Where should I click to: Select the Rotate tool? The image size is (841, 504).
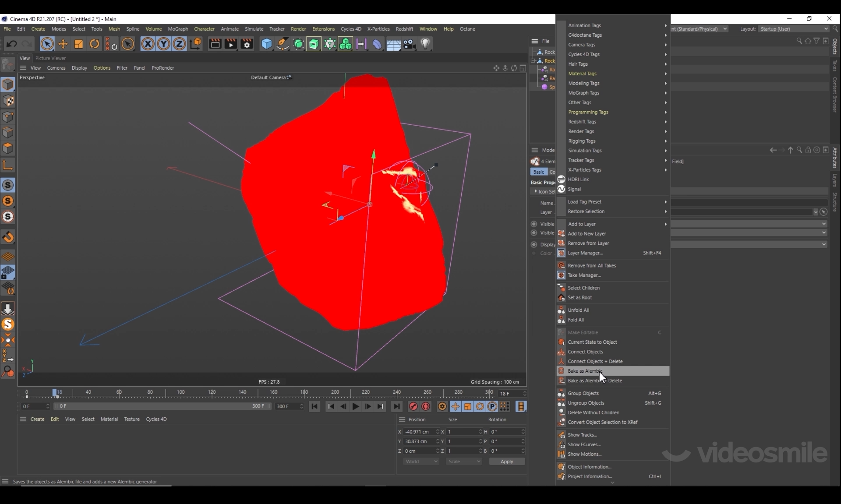coord(94,44)
